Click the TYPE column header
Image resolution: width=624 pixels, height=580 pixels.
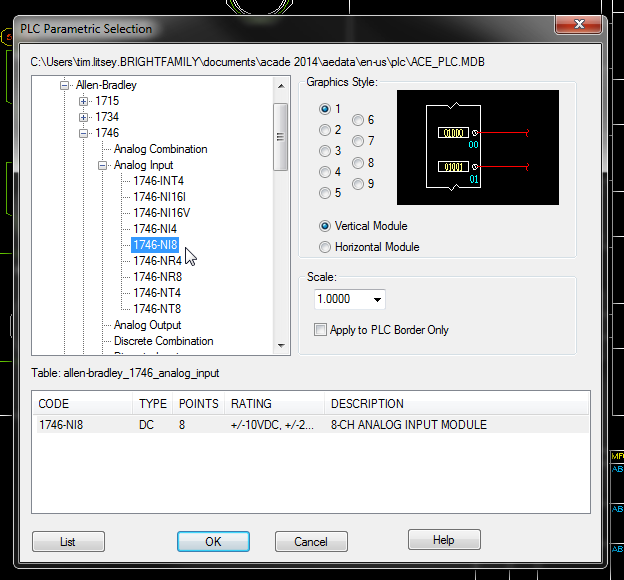153,404
